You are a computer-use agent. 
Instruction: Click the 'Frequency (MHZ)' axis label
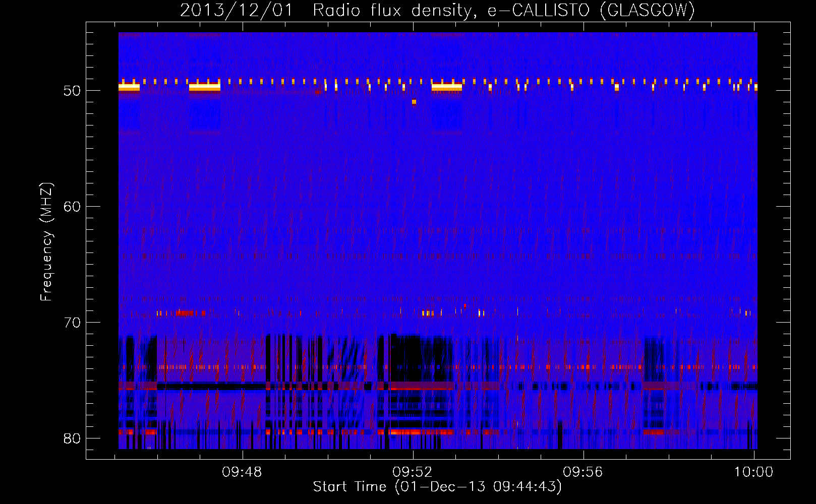pos(46,242)
